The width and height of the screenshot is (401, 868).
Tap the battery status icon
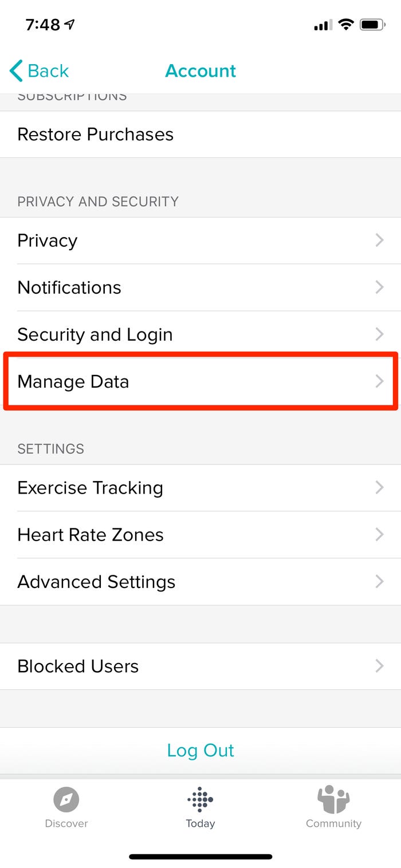[x=372, y=25]
